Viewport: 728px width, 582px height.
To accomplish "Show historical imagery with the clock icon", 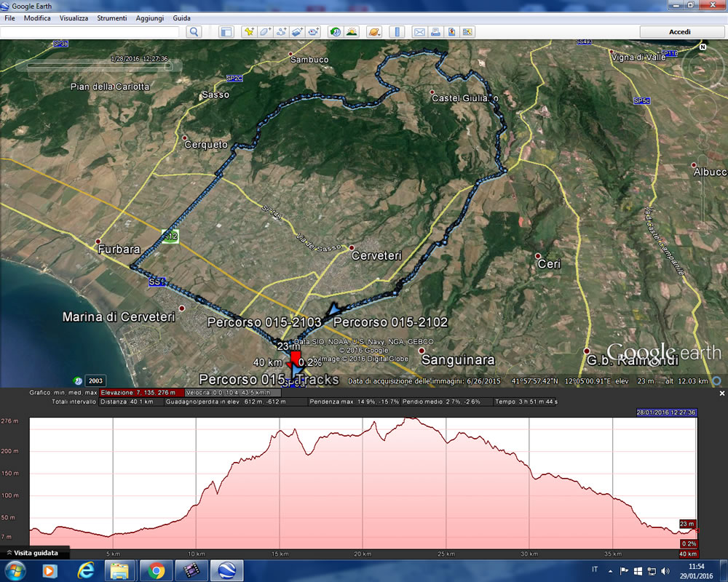I will tap(335, 32).
